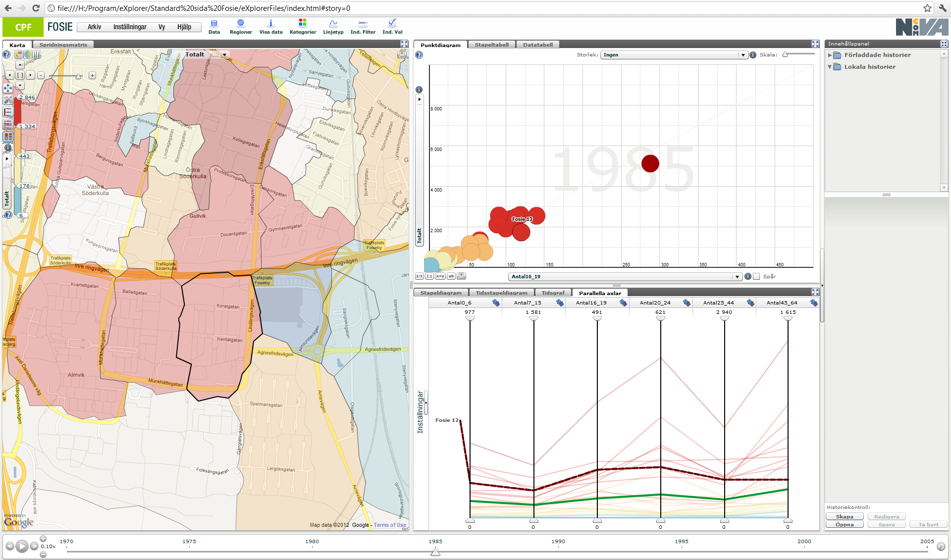Pan the map right with arrow button
Viewport: 951px width, 560px height.
coord(30,75)
